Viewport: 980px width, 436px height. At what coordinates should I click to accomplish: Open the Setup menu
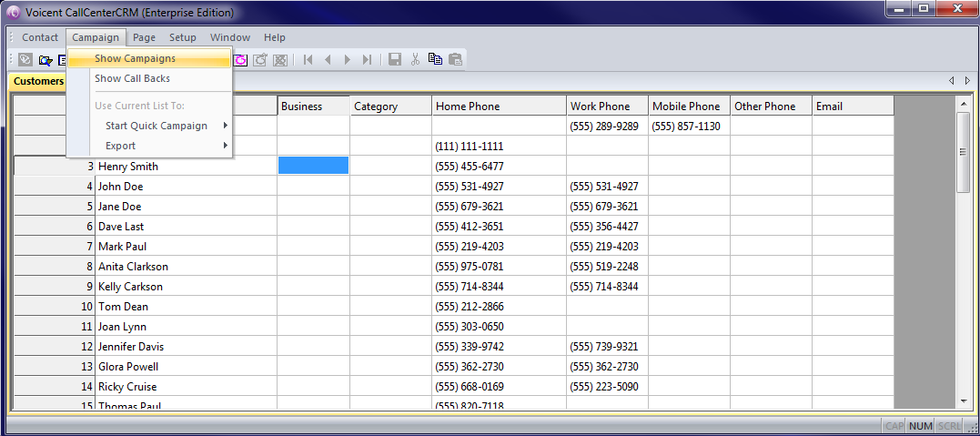point(182,37)
